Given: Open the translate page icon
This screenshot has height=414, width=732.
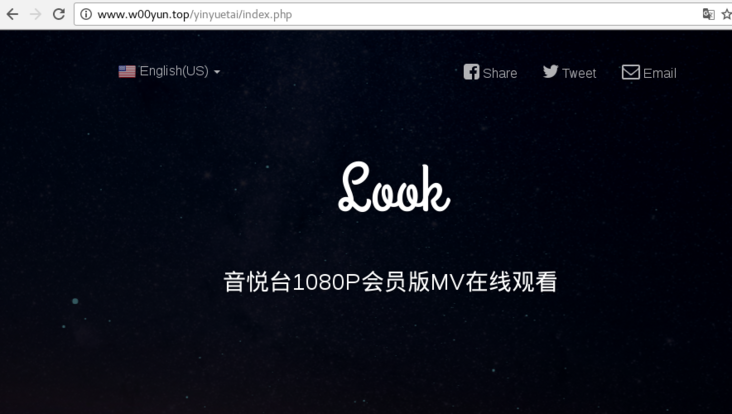Looking at the screenshot, I should coord(709,14).
